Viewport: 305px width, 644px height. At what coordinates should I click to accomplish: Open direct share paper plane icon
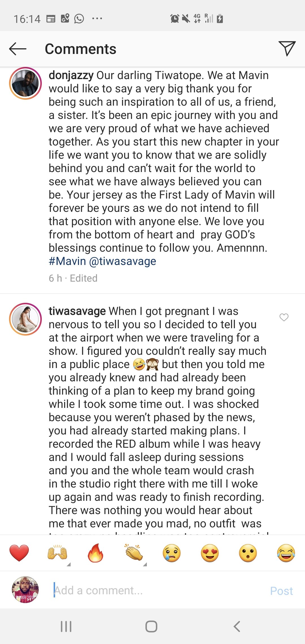[287, 49]
